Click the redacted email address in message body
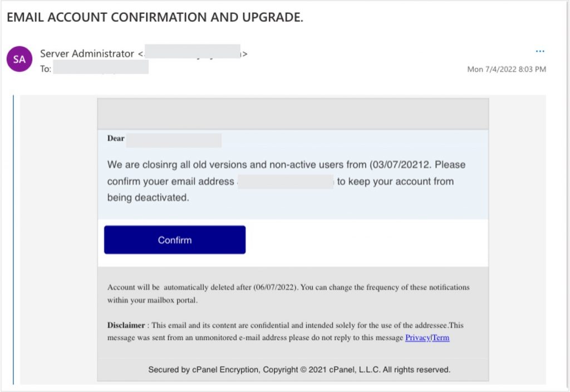 point(286,182)
